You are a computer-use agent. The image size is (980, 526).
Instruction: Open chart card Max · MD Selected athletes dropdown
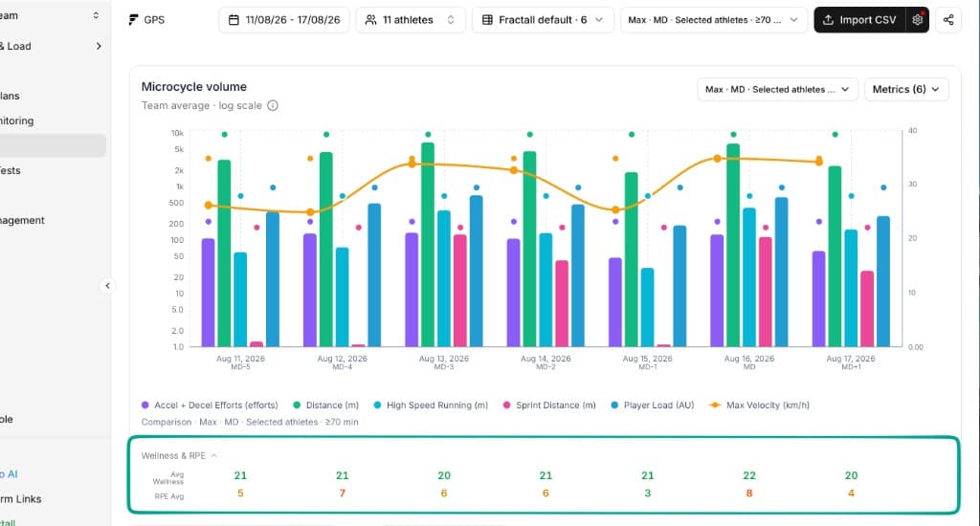coord(777,89)
